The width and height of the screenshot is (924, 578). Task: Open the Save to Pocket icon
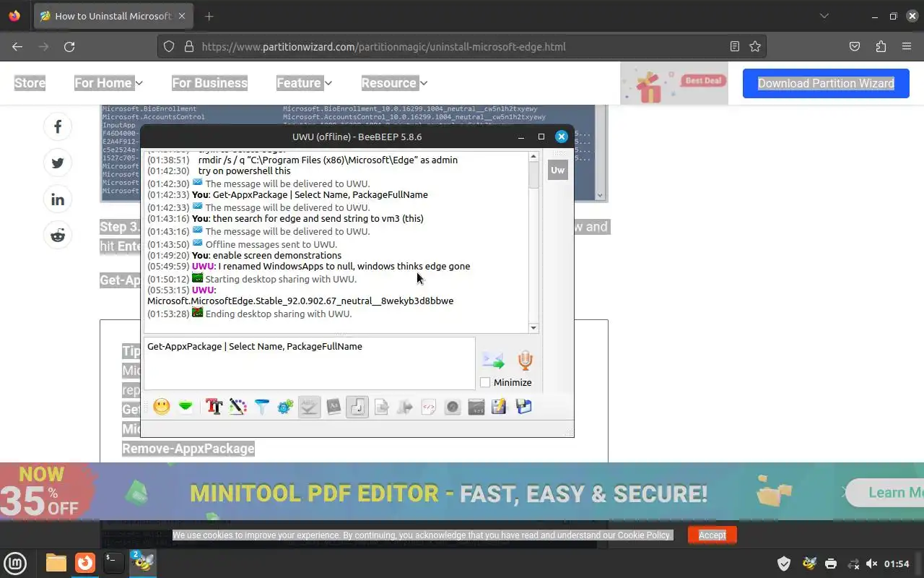[855, 46]
